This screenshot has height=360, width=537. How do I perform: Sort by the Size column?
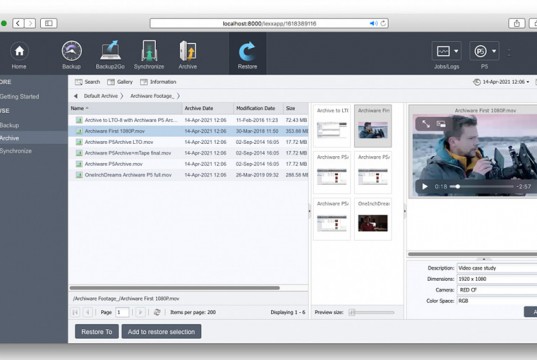point(296,108)
